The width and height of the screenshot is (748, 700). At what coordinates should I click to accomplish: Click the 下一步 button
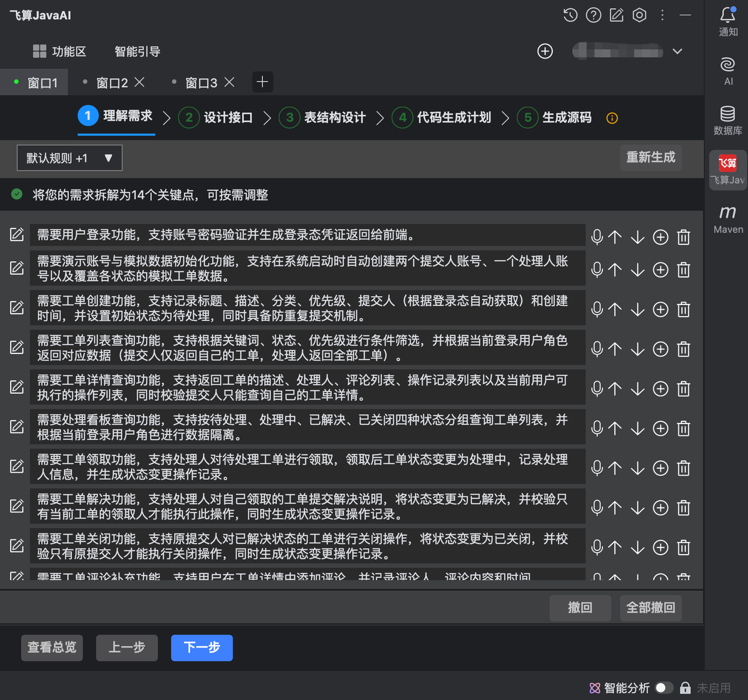202,648
